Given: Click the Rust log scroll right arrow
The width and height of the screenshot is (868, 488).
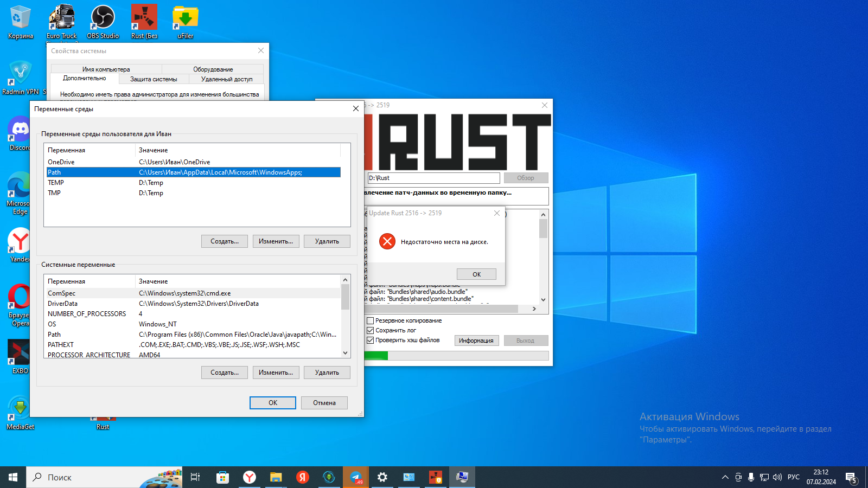Looking at the screenshot, I should click(534, 309).
